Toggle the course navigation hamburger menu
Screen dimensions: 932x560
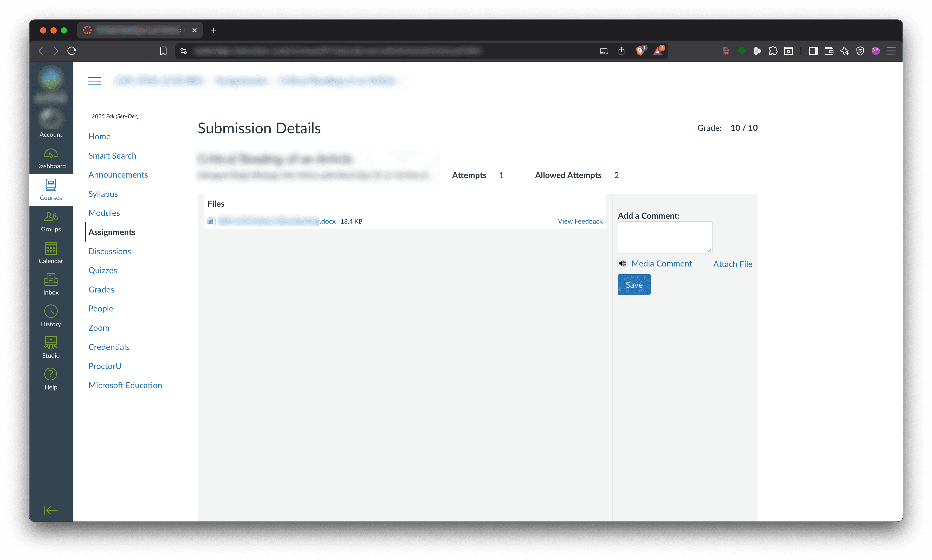click(x=94, y=81)
